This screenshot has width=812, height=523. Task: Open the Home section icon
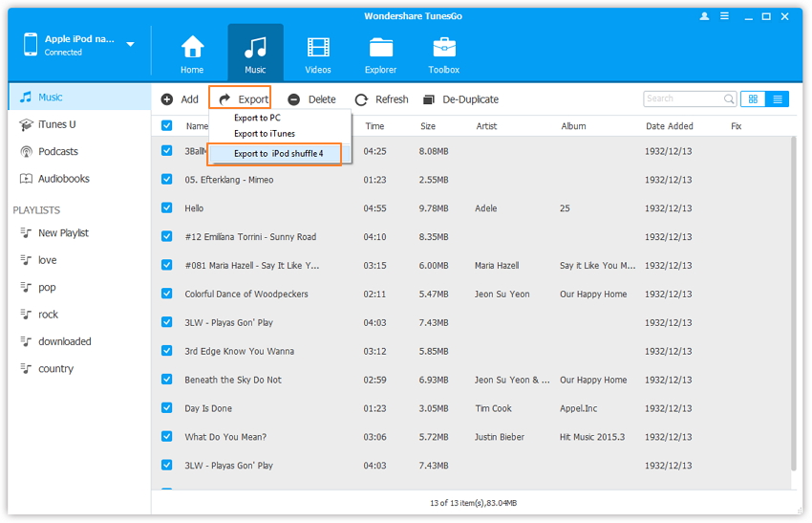point(192,48)
